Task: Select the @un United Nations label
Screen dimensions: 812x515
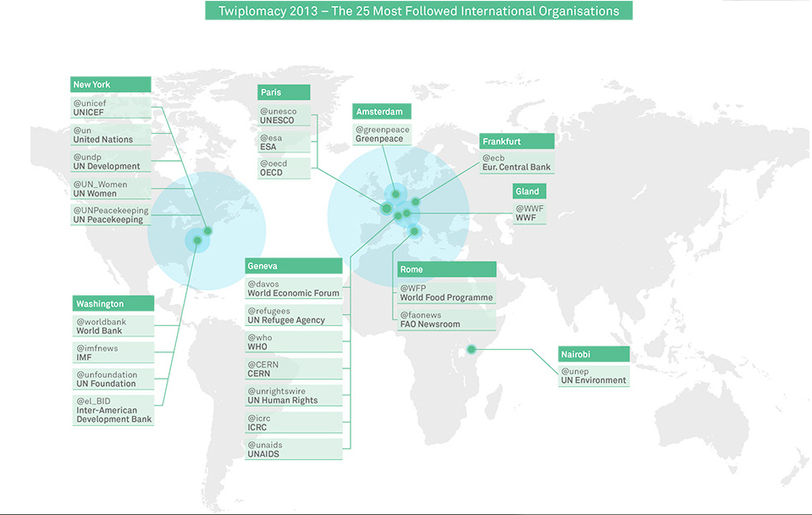Action: coord(110,135)
